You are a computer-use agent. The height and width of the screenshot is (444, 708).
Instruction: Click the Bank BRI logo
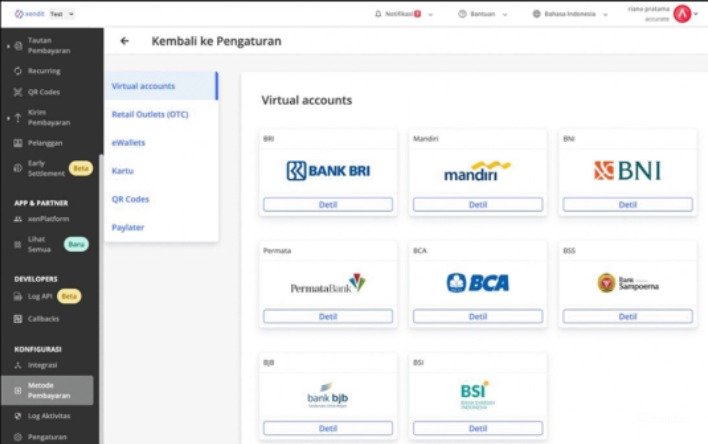click(x=328, y=171)
